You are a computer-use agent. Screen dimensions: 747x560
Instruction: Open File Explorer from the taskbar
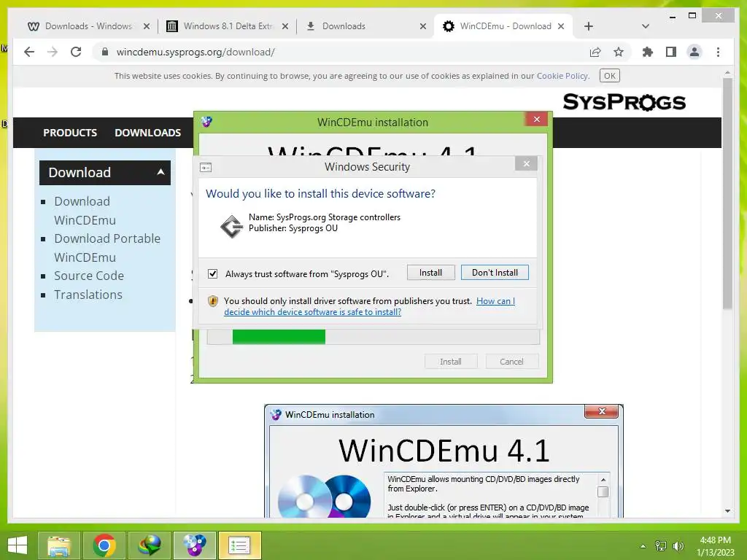click(x=59, y=545)
